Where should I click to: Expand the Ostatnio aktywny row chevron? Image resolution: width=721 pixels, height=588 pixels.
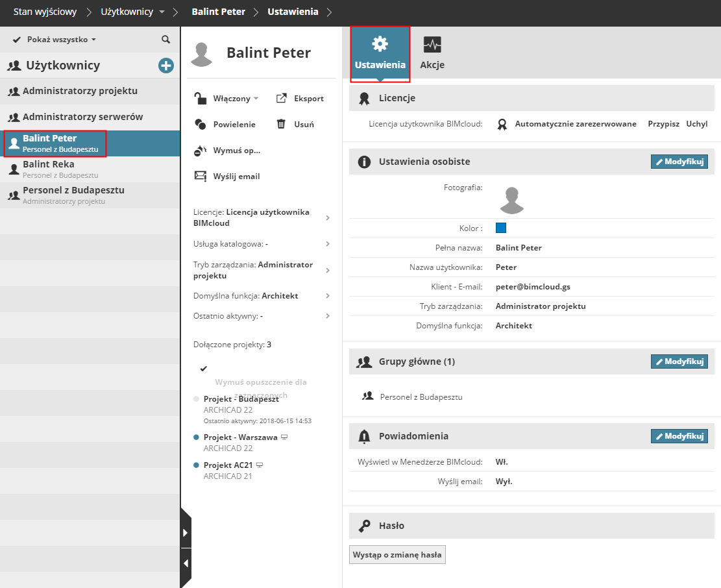(328, 316)
